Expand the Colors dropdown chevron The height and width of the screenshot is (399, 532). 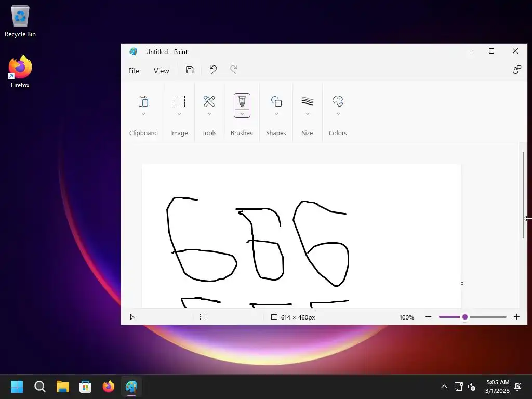pyautogui.click(x=338, y=114)
